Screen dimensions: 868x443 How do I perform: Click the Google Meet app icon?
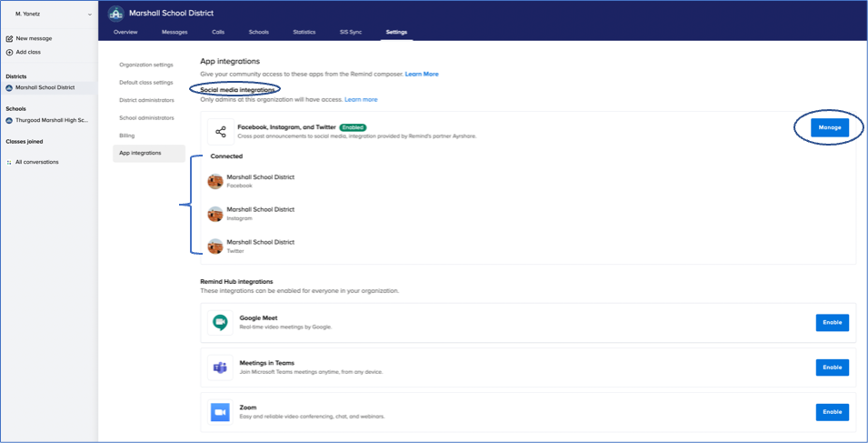pos(220,322)
